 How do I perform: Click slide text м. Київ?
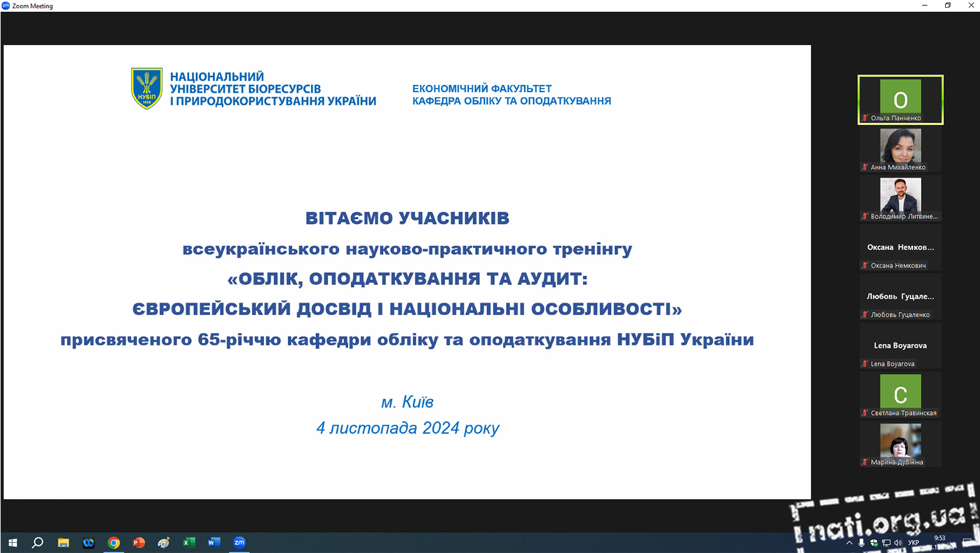407,402
